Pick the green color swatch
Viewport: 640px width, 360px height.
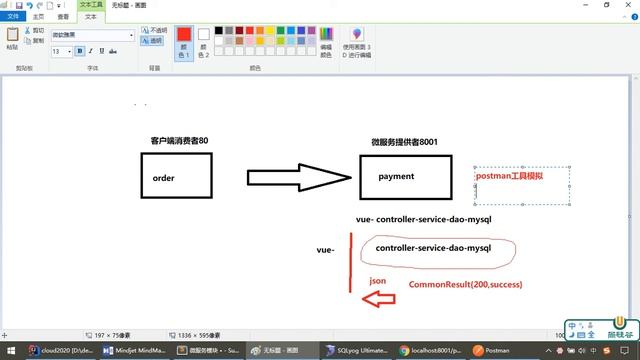click(x=280, y=30)
